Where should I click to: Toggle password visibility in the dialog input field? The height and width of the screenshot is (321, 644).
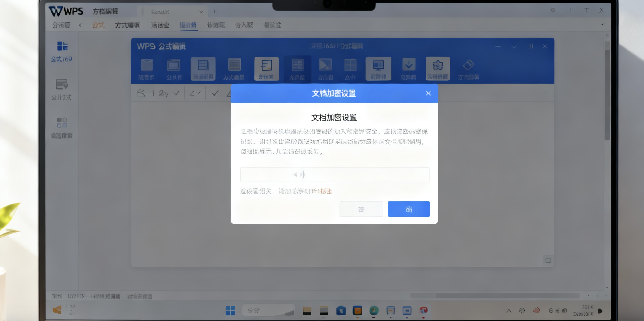tap(298, 174)
